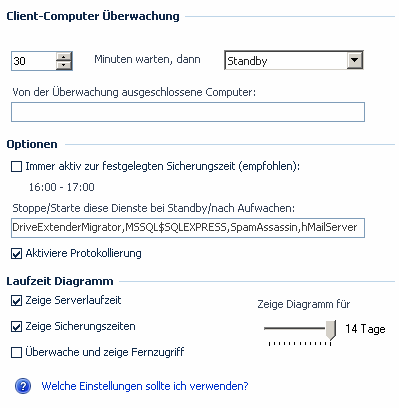Click the Standby text in the combo box
The height and width of the screenshot is (408, 399).
247,61
